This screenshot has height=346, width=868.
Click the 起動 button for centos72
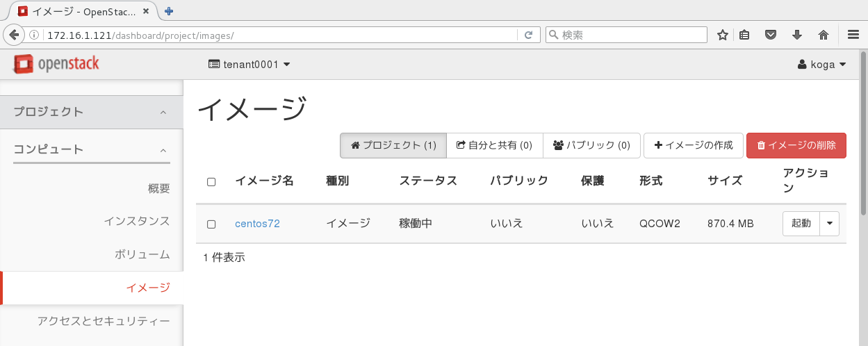point(801,224)
